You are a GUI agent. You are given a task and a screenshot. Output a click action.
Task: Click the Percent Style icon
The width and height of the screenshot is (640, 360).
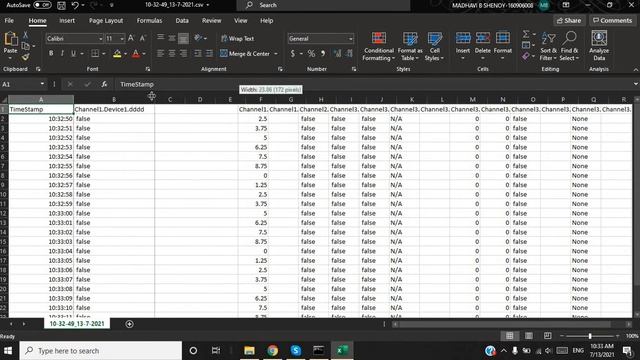pyautogui.click(x=311, y=53)
